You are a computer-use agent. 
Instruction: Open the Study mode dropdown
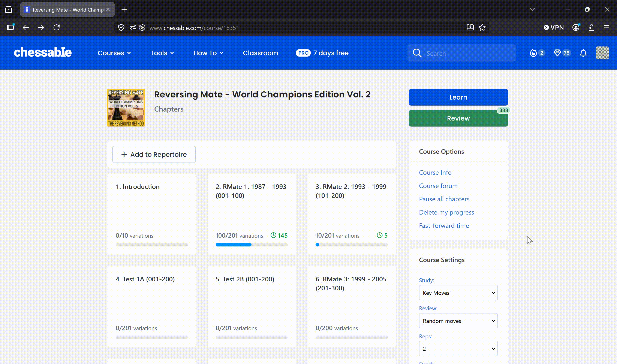[458, 293]
